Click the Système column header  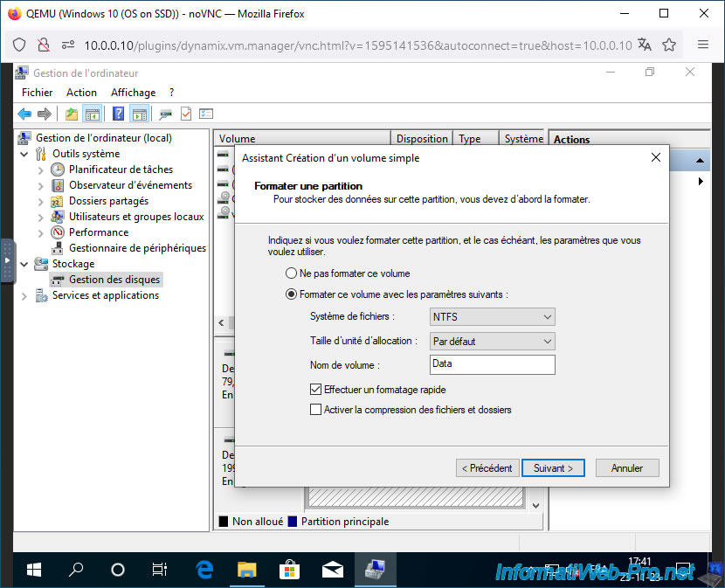pyautogui.click(x=523, y=138)
